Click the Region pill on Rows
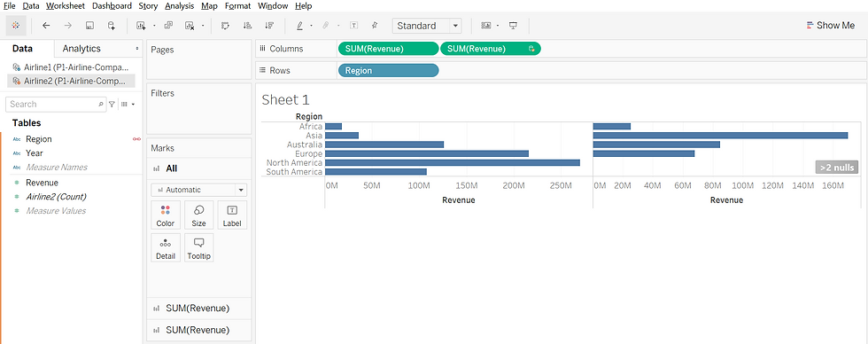The height and width of the screenshot is (344, 868). [388, 70]
